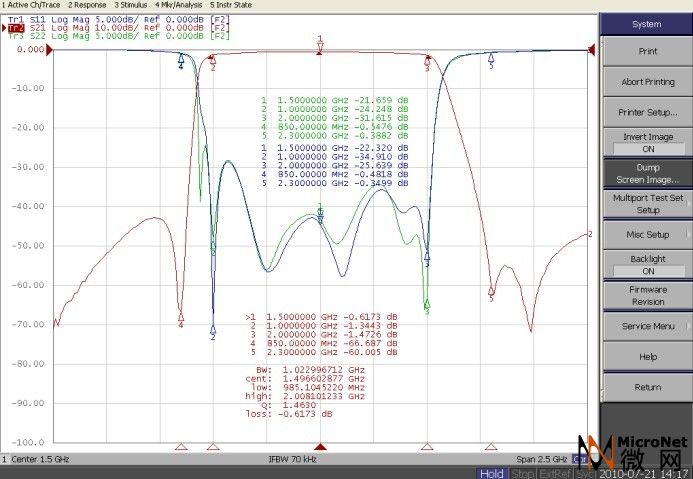Click red marker 1 row -0.6173 dB

321,317
